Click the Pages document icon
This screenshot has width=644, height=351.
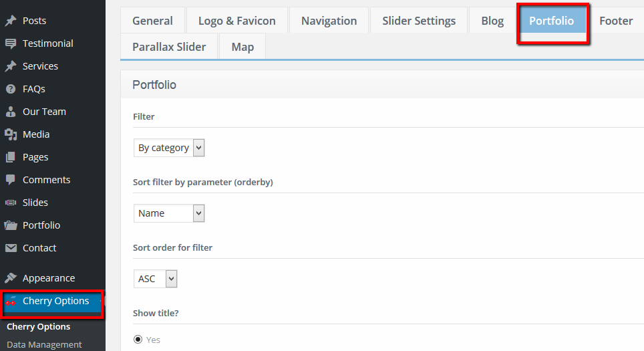pyautogui.click(x=11, y=157)
